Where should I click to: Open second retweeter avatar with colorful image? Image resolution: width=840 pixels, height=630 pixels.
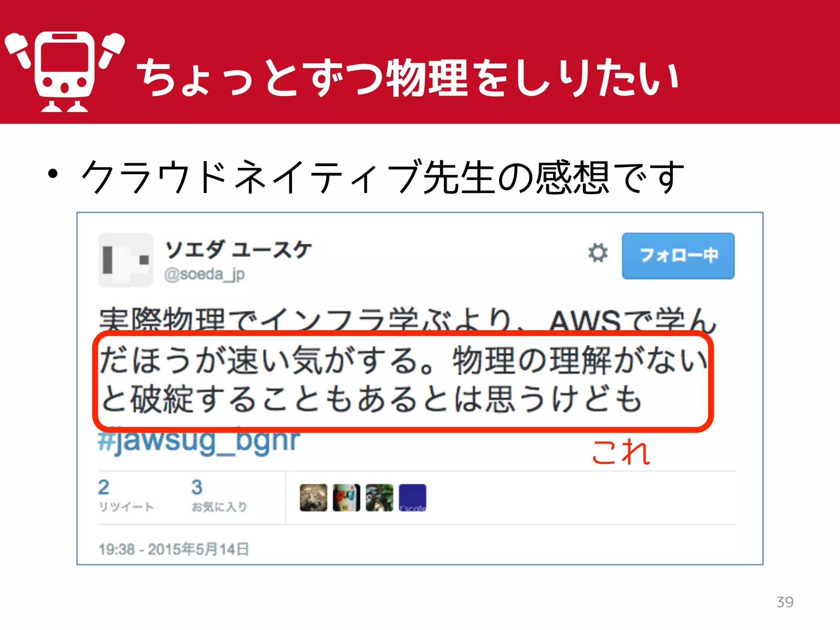(x=347, y=498)
